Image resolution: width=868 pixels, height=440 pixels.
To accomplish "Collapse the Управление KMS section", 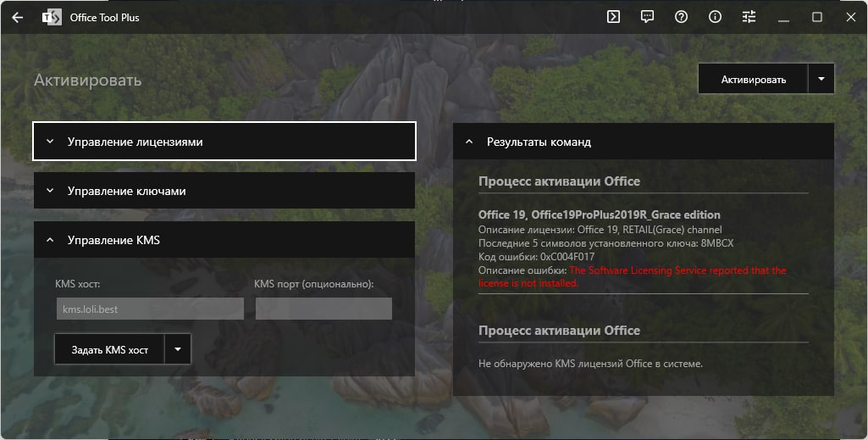I will coord(224,240).
